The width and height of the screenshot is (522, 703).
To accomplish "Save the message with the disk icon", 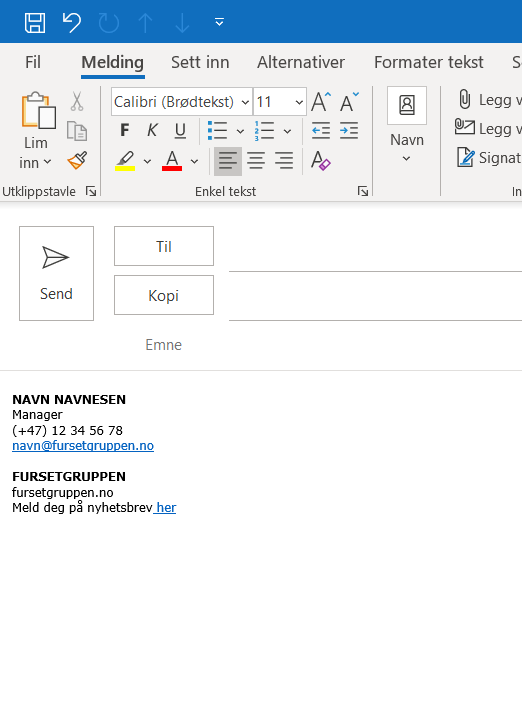I will click(x=35, y=22).
